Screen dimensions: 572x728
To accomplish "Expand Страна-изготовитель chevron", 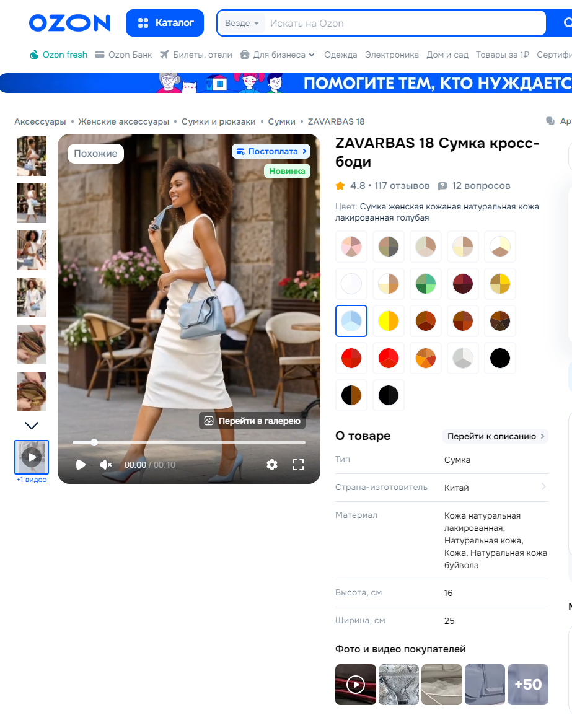I will click(543, 486).
